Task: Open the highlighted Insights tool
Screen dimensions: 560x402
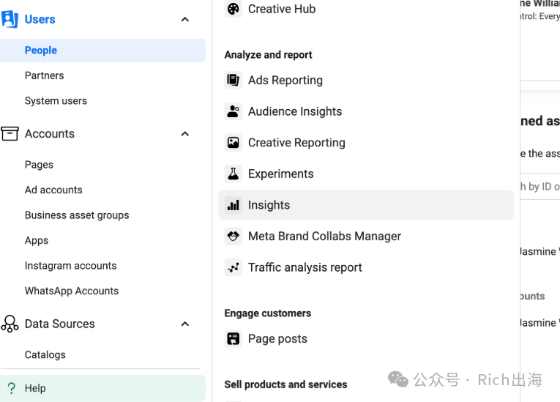Action: click(366, 205)
